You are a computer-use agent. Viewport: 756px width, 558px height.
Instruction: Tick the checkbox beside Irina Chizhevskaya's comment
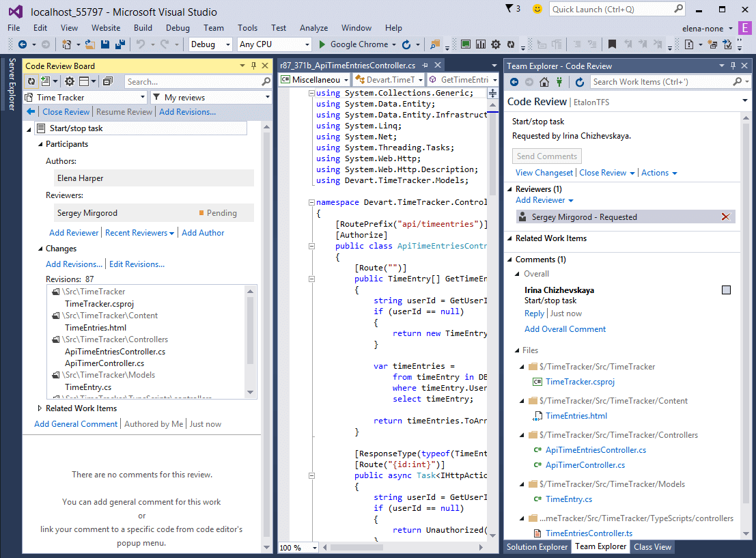pyautogui.click(x=726, y=290)
